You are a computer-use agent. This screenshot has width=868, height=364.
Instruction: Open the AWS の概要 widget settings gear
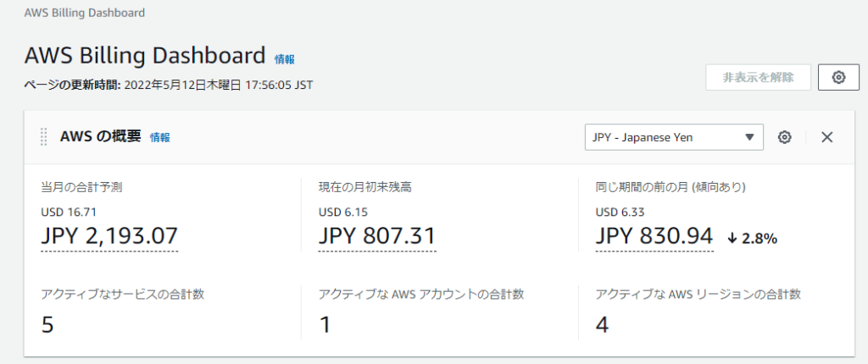(x=785, y=137)
